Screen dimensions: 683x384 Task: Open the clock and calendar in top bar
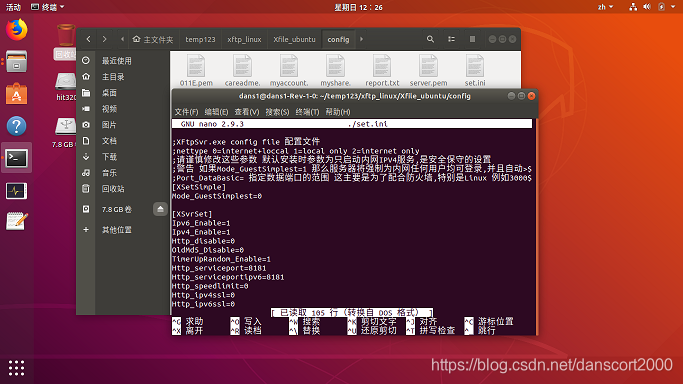coord(358,7)
